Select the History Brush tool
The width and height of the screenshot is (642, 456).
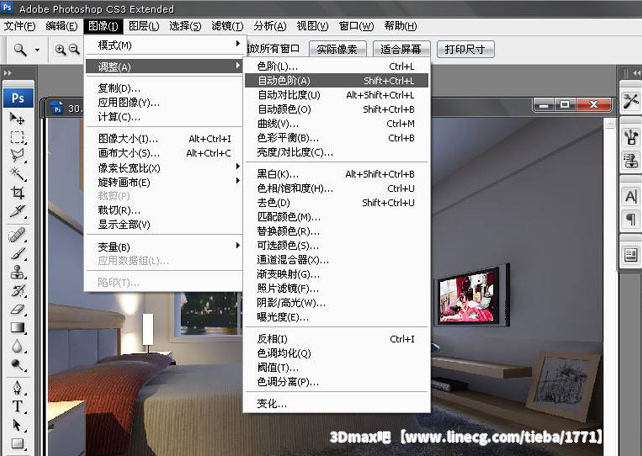click(x=17, y=291)
